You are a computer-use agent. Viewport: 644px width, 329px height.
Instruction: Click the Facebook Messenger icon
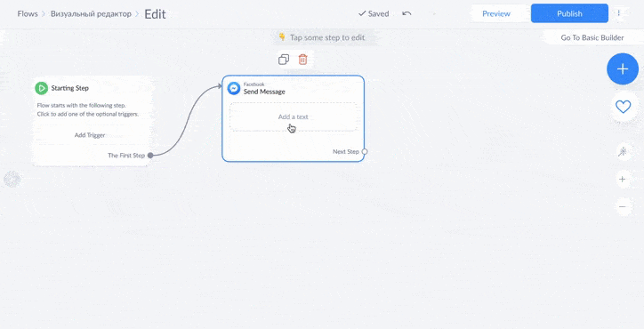(234, 88)
